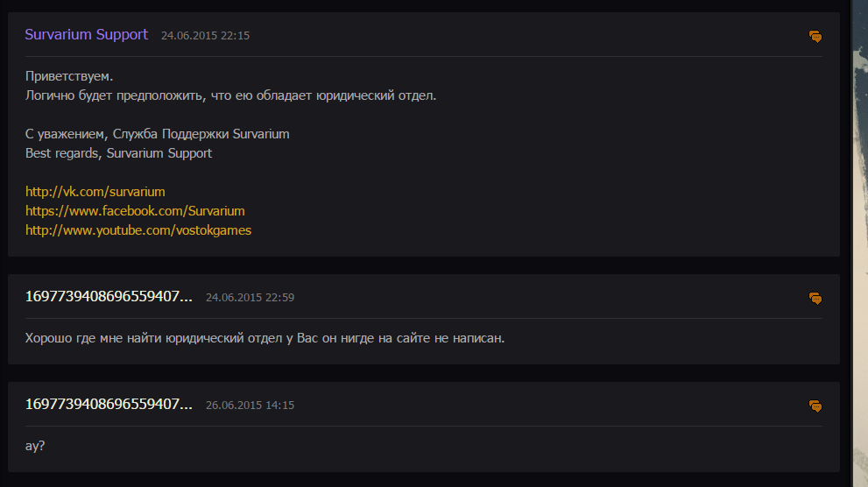The height and width of the screenshot is (487, 868).
Task: Click the username on the 22:59 post
Action: click(x=109, y=297)
